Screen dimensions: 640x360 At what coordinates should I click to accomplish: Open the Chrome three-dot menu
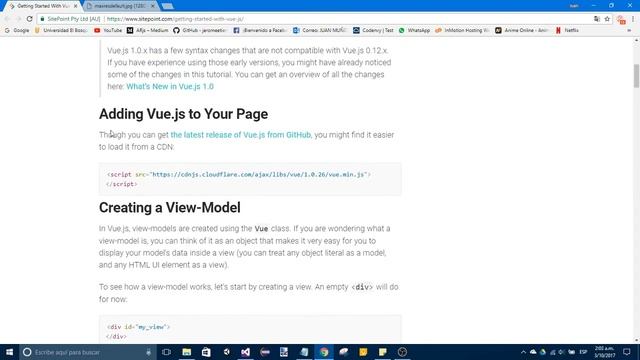point(633,19)
